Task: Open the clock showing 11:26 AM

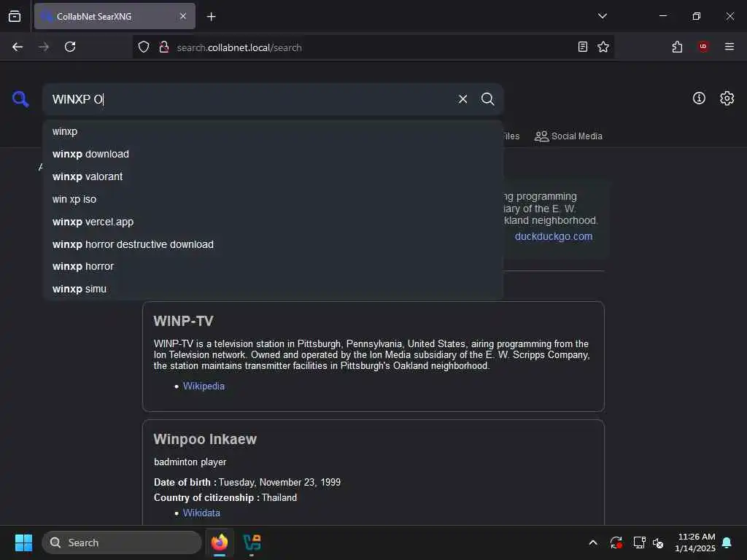Action: tap(695, 542)
